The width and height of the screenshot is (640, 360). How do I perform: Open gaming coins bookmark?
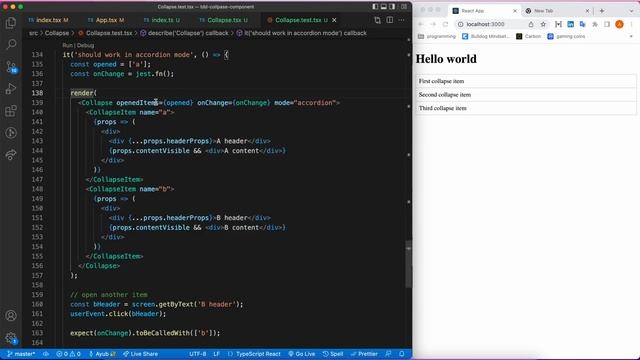pos(566,36)
